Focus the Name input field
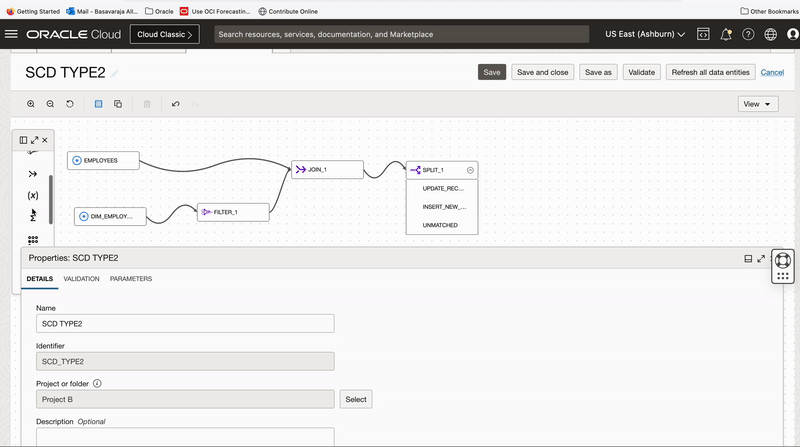This screenshot has width=800, height=447. coord(185,324)
